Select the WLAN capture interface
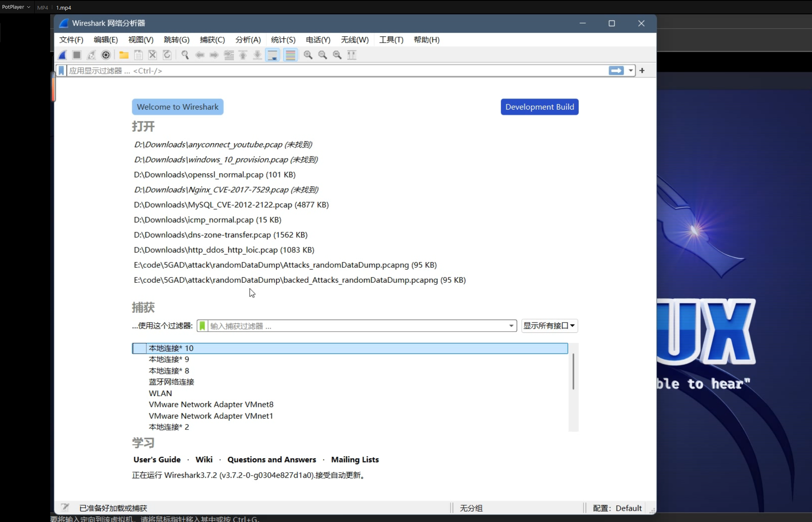Image resolution: width=812 pixels, height=522 pixels. pos(160,393)
